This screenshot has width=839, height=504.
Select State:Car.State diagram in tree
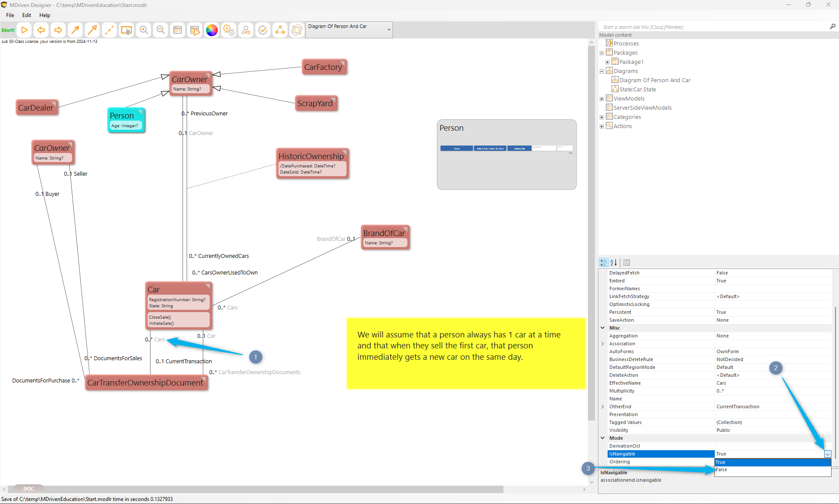point(637,90)
